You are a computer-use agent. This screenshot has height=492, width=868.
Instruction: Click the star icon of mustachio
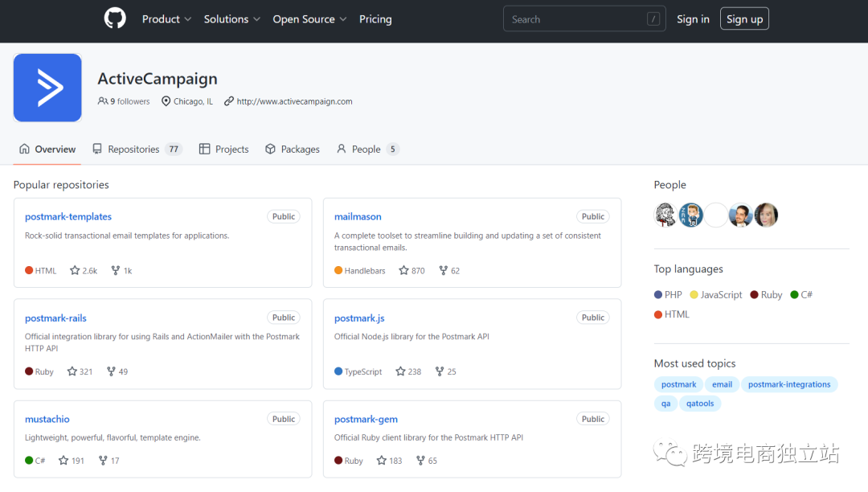pos(63,460)
